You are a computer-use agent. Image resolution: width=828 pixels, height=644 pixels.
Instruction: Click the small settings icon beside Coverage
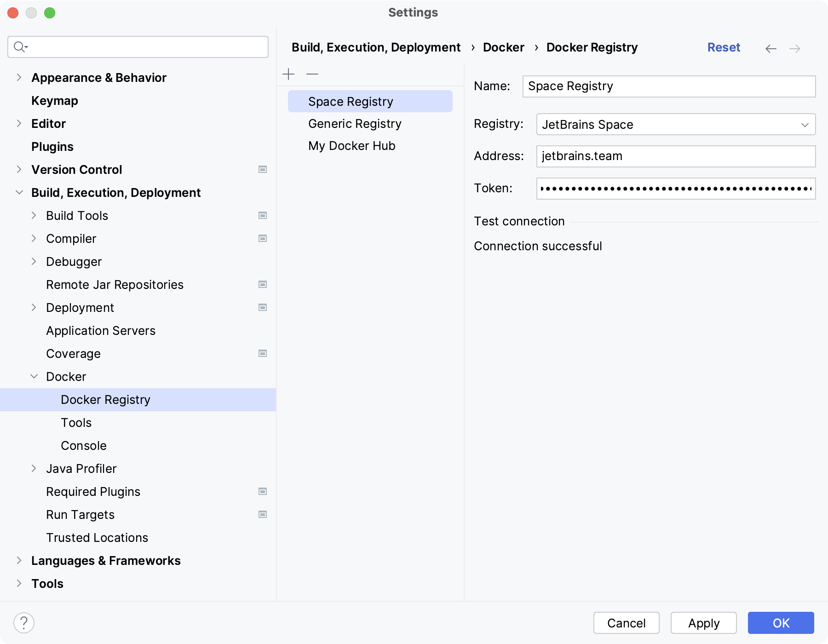point(262,353)
